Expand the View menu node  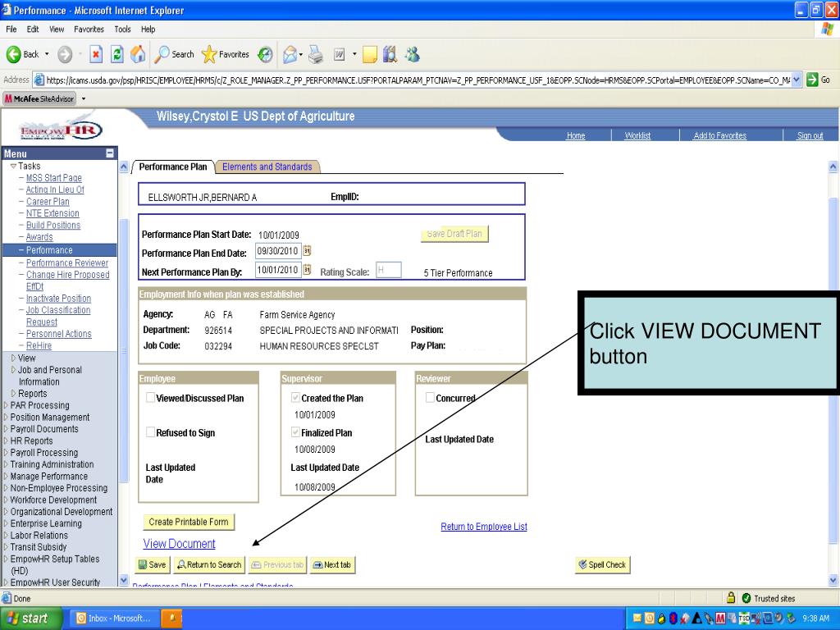13,358
